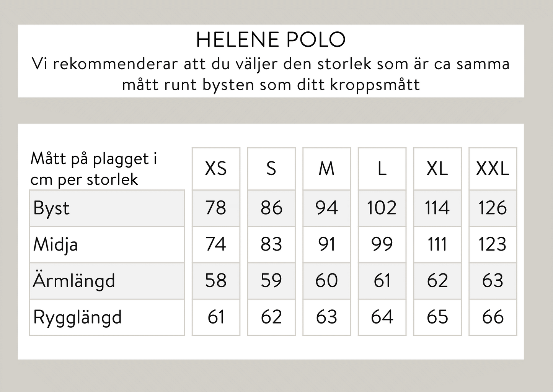Click Byst value 126 for XXL

(x=493, y=208)
